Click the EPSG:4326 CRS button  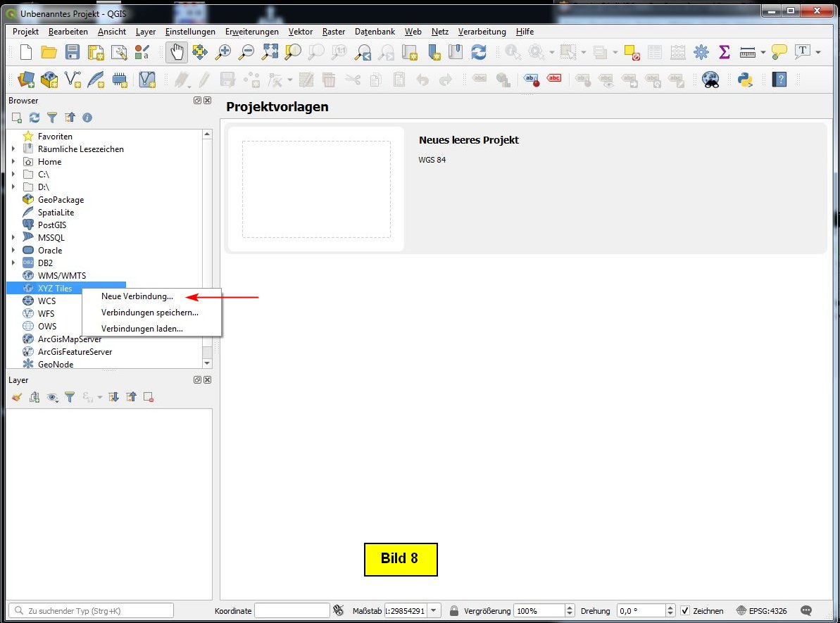762,610
